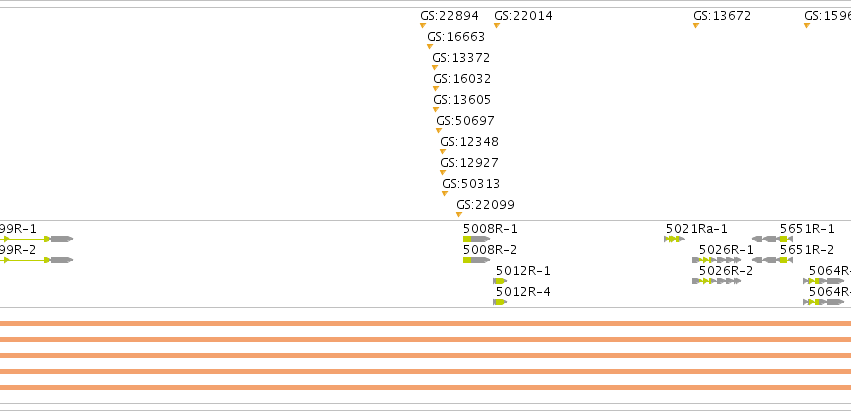This screenshot has width=851, height=411.
Task: Click the GS:50697 label
Action: pos(466,121)
